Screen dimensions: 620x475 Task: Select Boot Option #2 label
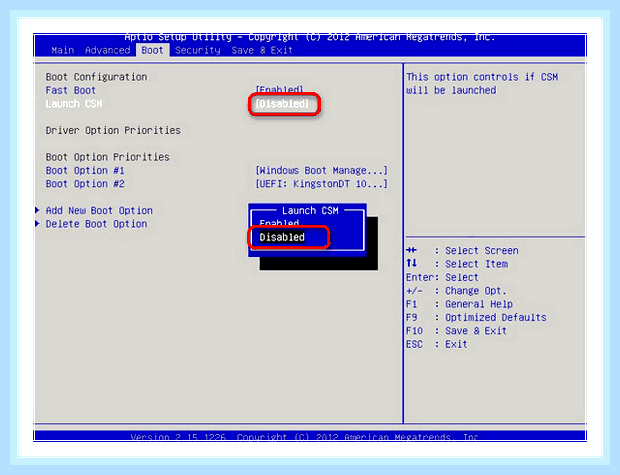click(x=85, y=184)
